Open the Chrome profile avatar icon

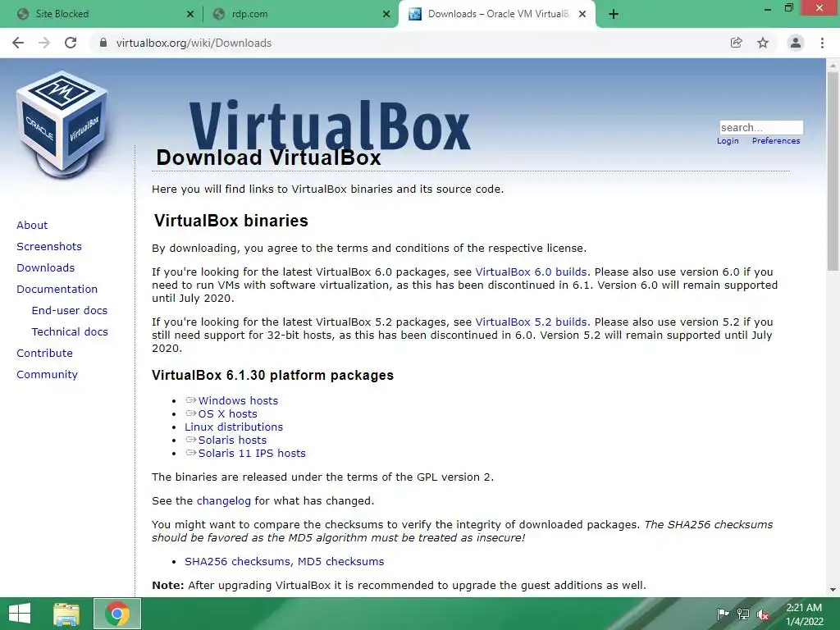click(796, 43)
